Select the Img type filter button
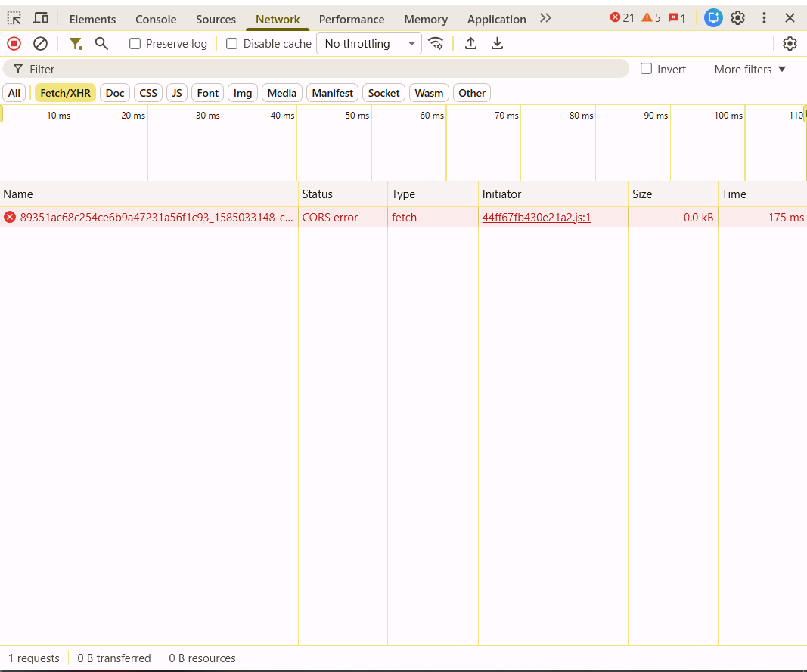 point(243,93)
